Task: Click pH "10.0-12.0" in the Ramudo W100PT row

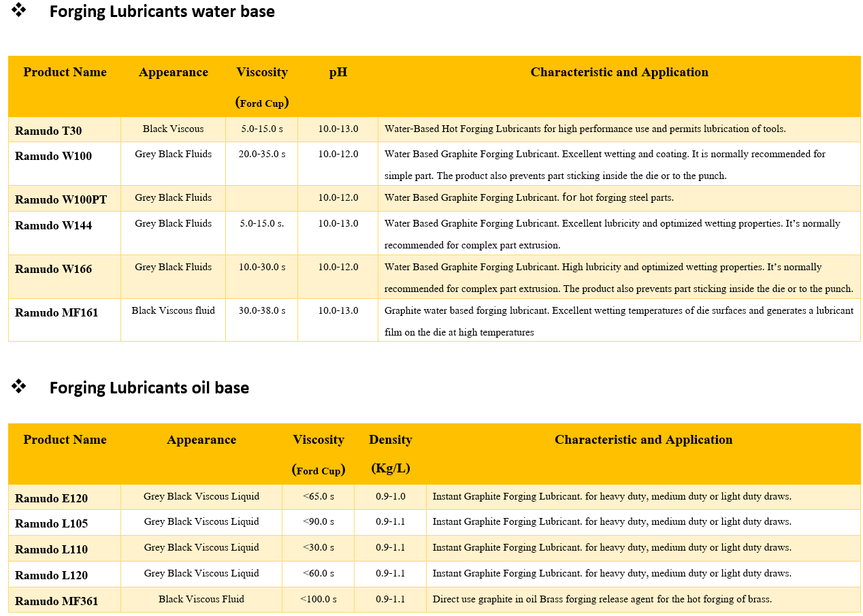Action: [338, 197]
